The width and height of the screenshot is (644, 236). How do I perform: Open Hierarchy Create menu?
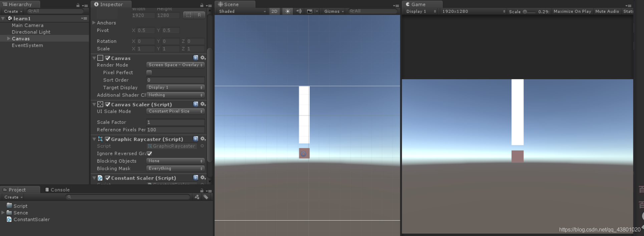tap(13, 11)
